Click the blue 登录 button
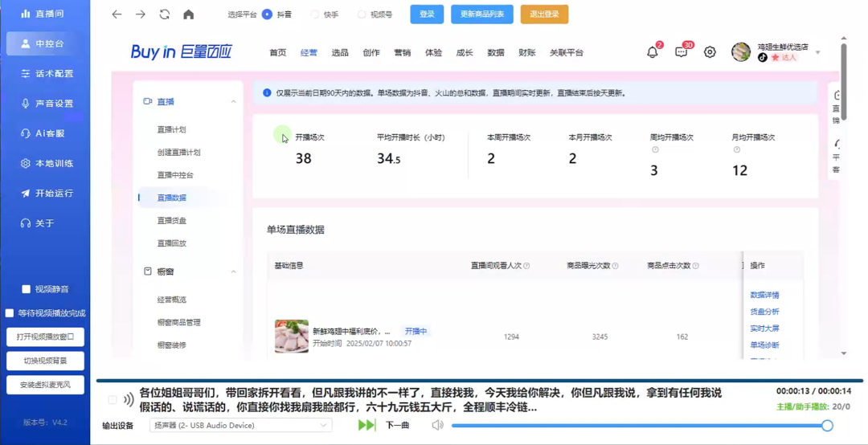868x445 pixels. tap(427, 14)
